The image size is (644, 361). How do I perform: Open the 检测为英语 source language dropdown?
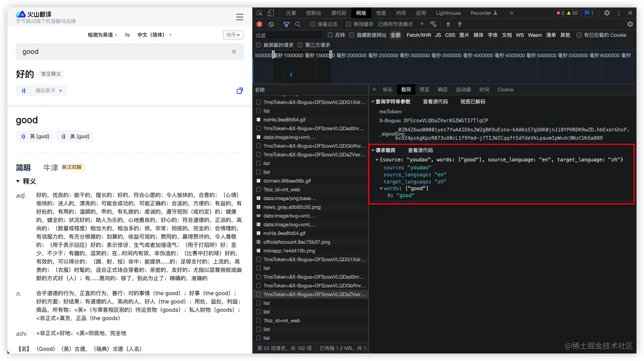[102, 35]
